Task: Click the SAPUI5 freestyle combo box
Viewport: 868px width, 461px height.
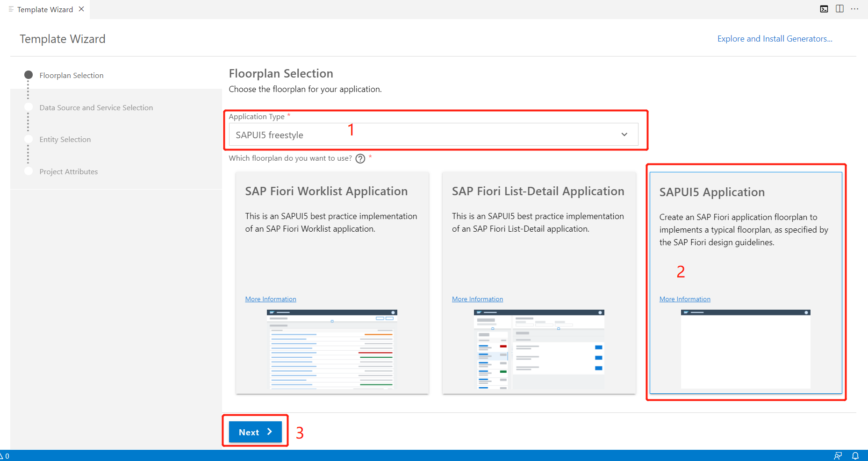Action: [x=433, y=135]
